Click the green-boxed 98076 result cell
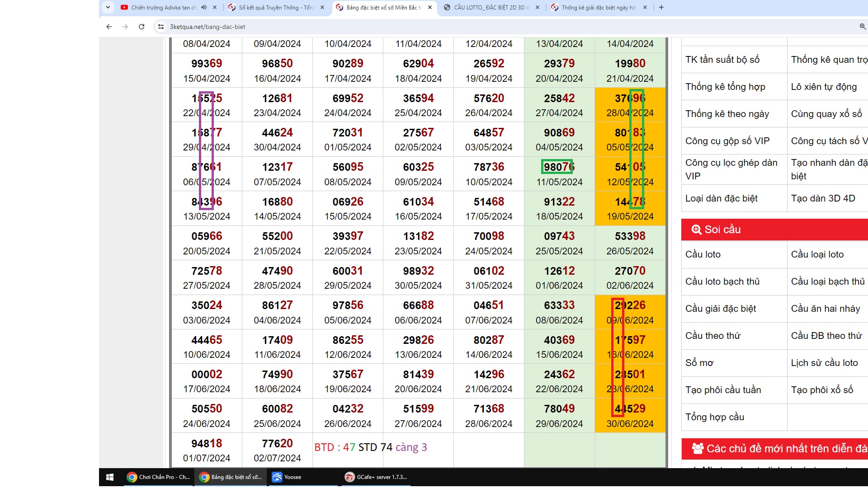The height and width of the screenshot is (488, 868). (x=557, y=167)
